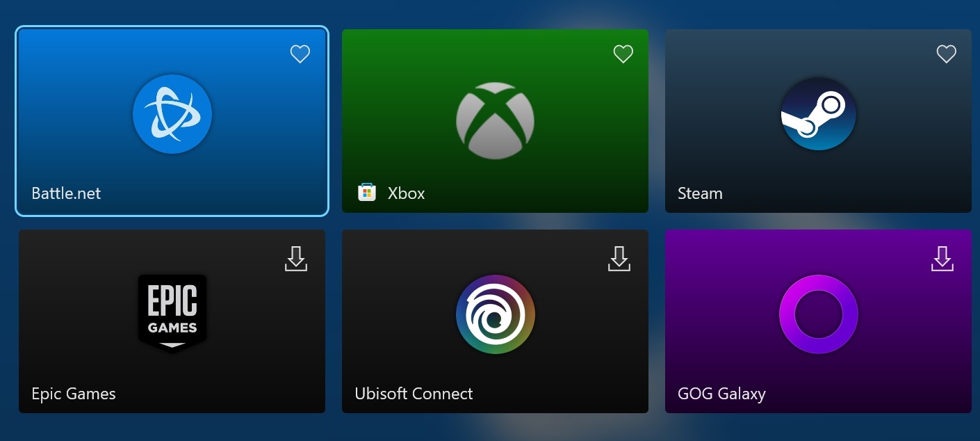The height and width of the screenshot is (441, 980).
Task: Toggle favorite heart on Steam tile
Action: (x=947, y=54)
